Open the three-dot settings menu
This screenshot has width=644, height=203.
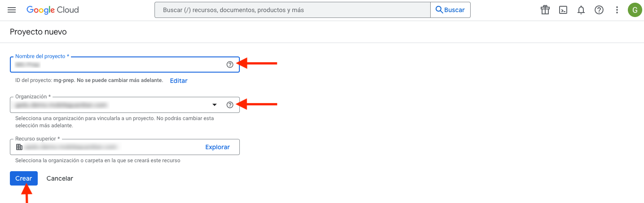pos(617,10)
